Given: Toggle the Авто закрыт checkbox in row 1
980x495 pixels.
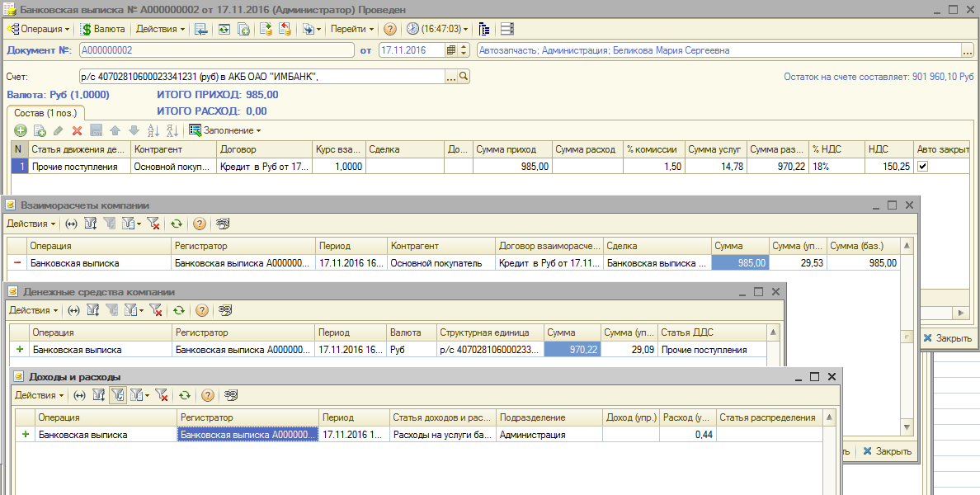Looking at the screenshot, I should tap(922, 167).
